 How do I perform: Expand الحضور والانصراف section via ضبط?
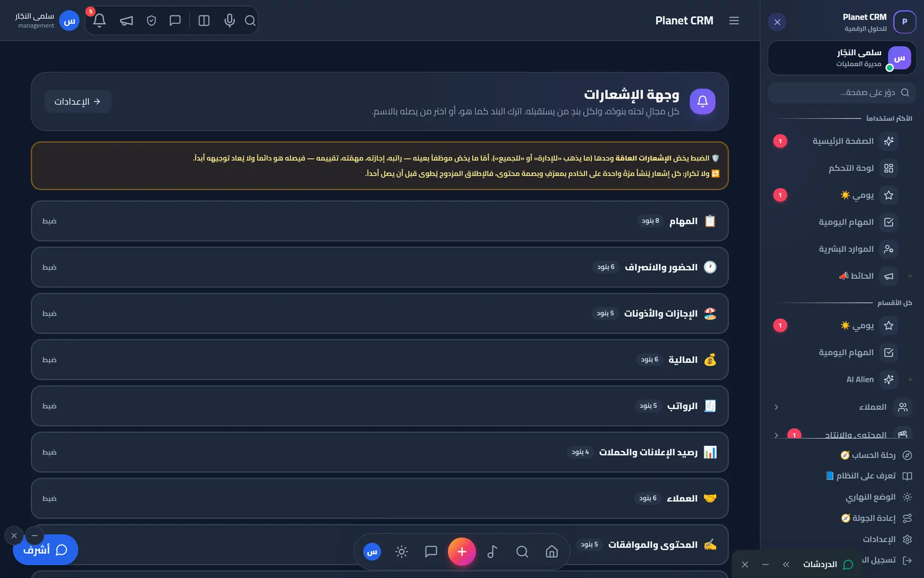[x=49, y=267]
